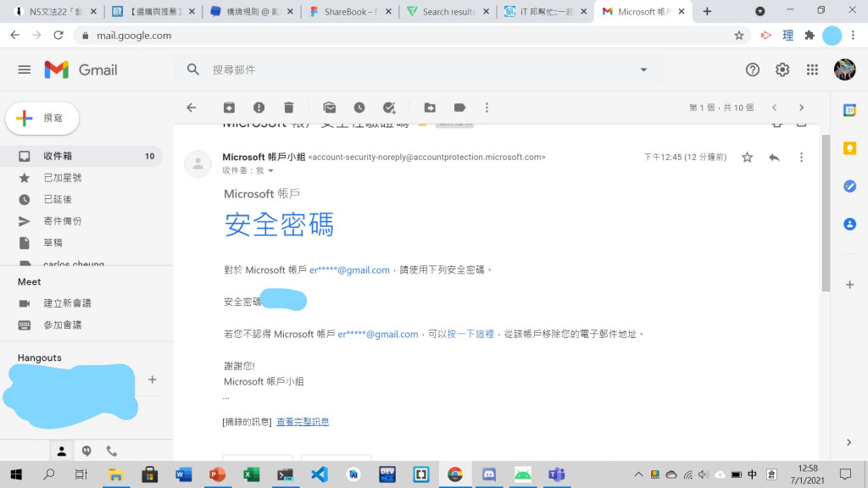Open Google Tasks side panel
The height and width of the screenshot is (488, 868).
[x=849, y=186]
